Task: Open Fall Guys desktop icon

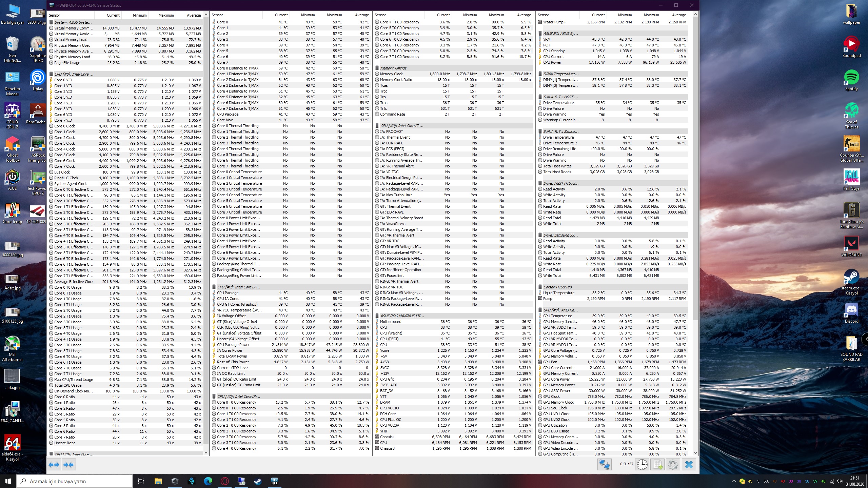Action: point(851,180)
